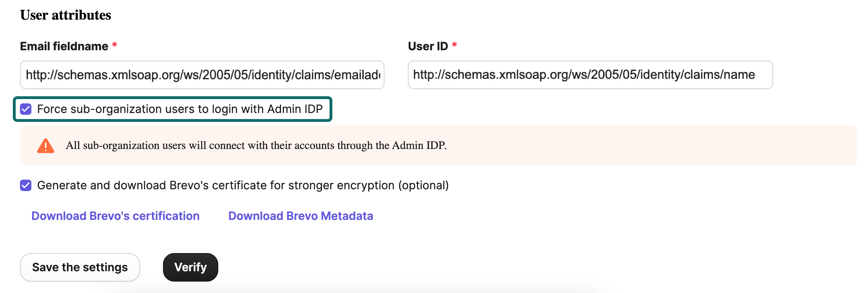Click the Generate certificate option label text

click(x=244, y=185)
